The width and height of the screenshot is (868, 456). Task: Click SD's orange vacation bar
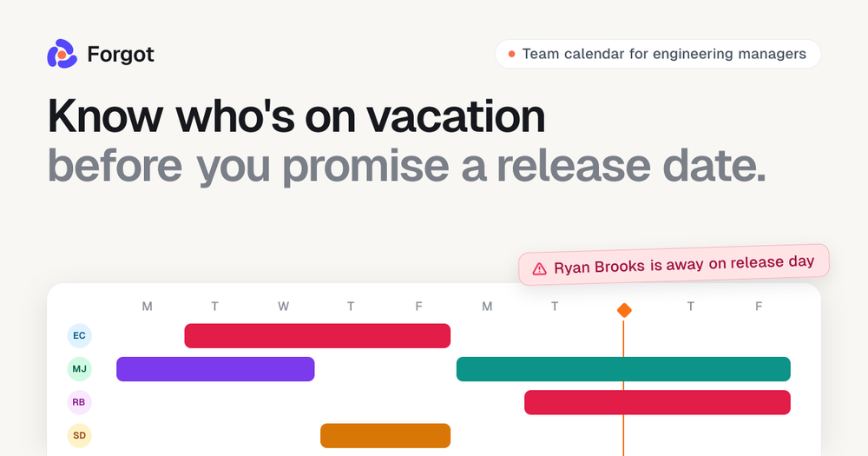385,435
